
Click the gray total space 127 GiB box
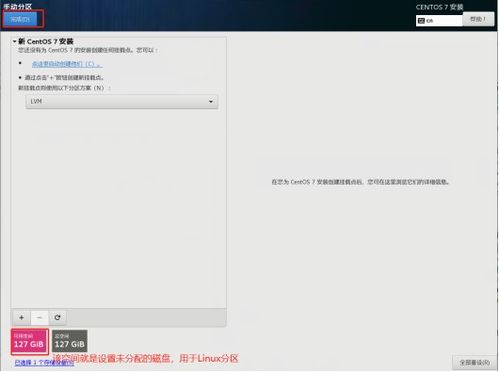[70, 341]
